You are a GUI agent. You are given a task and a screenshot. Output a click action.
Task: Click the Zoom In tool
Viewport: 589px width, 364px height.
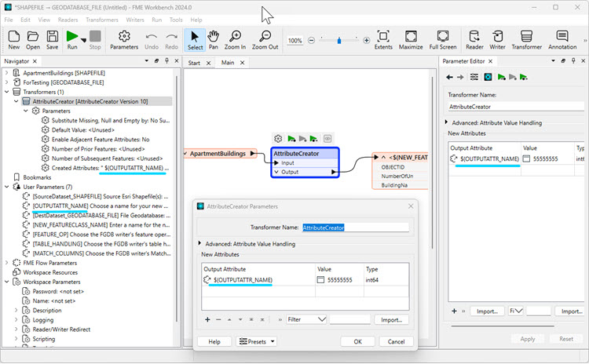click(235, 40)
